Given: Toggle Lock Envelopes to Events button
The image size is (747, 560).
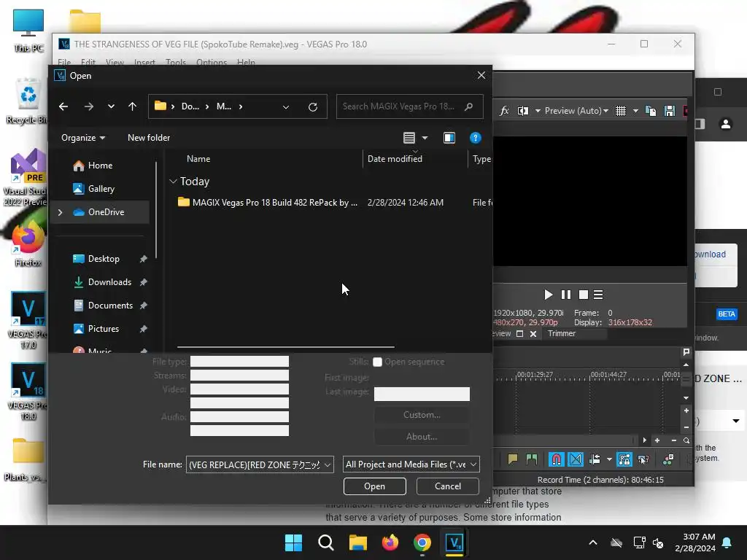Looking at the screenshot, I should (624, 459).
